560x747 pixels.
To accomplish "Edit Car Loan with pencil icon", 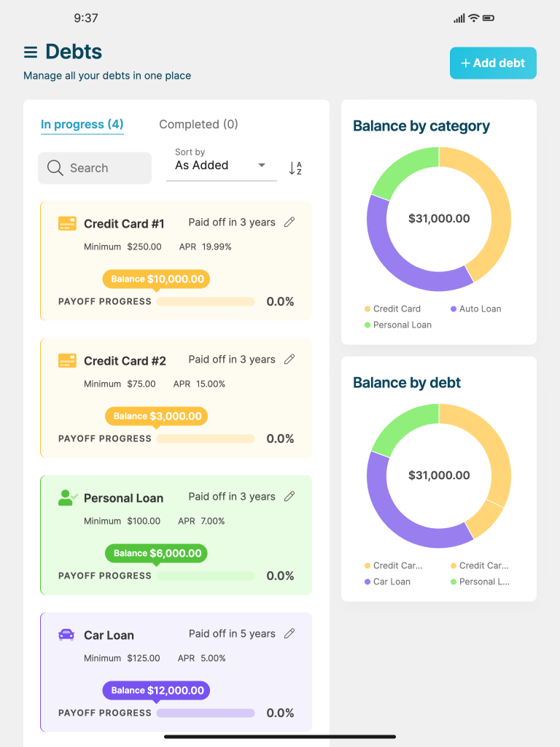I will pyautogui.click(x=289, y=634).
